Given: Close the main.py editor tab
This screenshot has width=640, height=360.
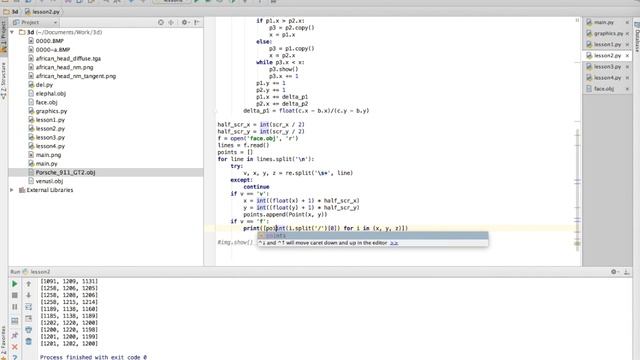Looking at the screenshot, I should (x=627, y=22).
